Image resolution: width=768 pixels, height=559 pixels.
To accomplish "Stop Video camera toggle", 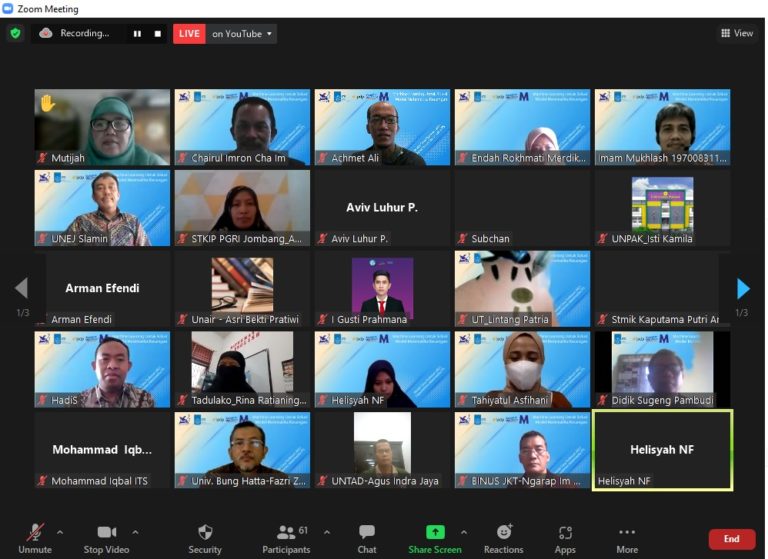I will 106,538.
